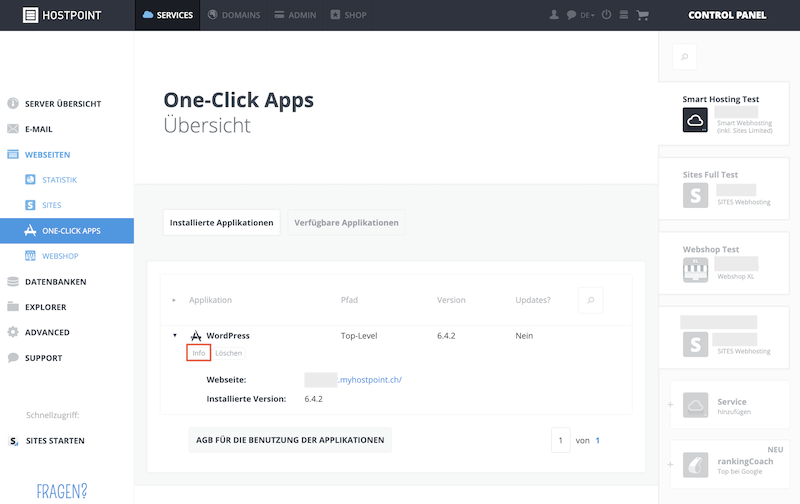Sort by Updates? column header
Viewport: 800px width, 504px height.
(533, 300)
